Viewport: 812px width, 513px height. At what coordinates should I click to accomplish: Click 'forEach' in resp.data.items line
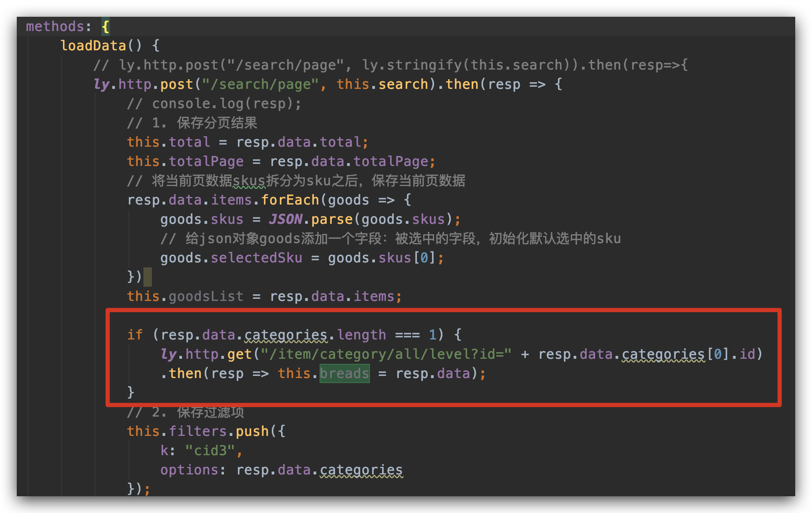tap(290, 200)
